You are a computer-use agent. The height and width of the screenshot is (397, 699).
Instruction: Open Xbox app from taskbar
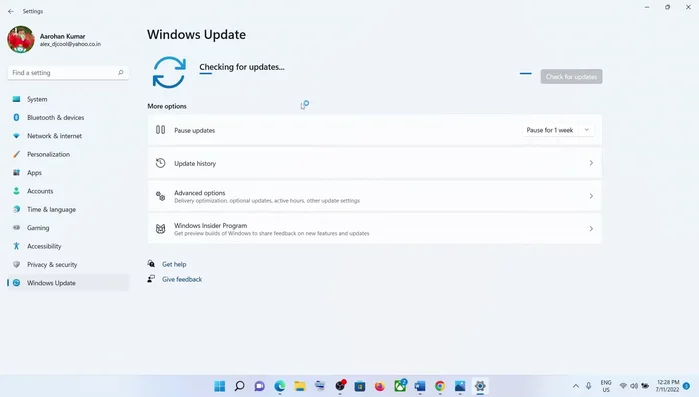click(400, 386)
